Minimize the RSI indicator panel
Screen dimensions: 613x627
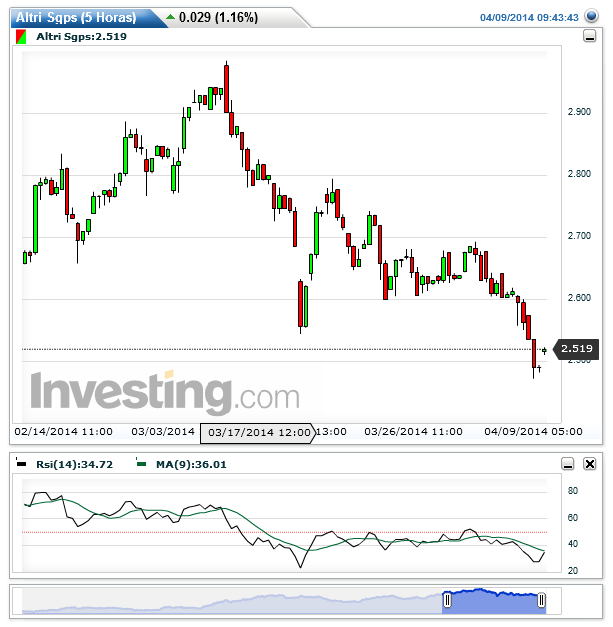coord(567,464)
